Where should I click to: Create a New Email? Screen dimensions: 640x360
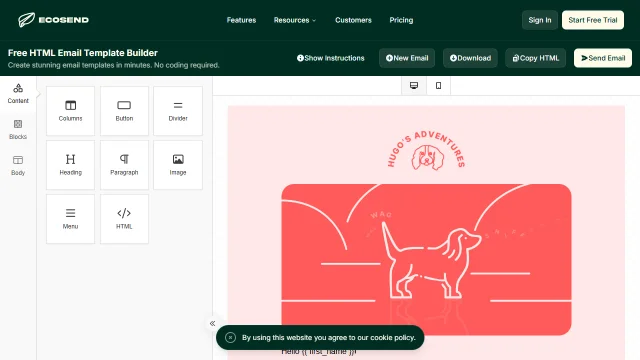(x=407, y=58)
